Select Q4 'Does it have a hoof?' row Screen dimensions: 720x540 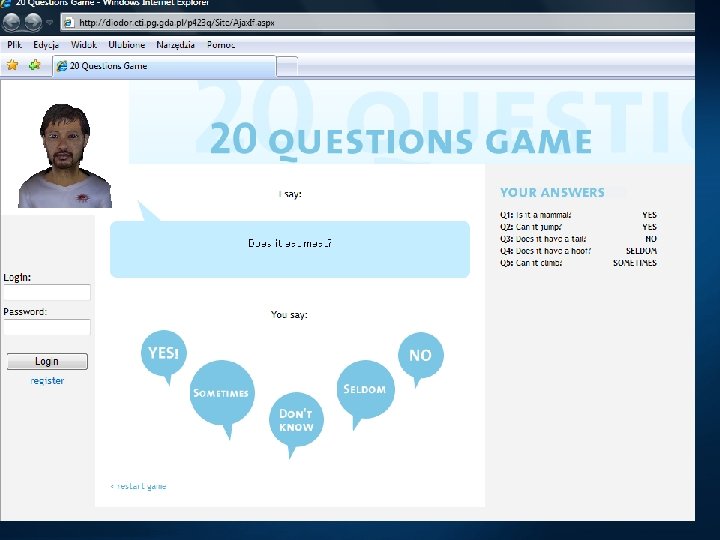pyautogui.click(x=579, y=251)
